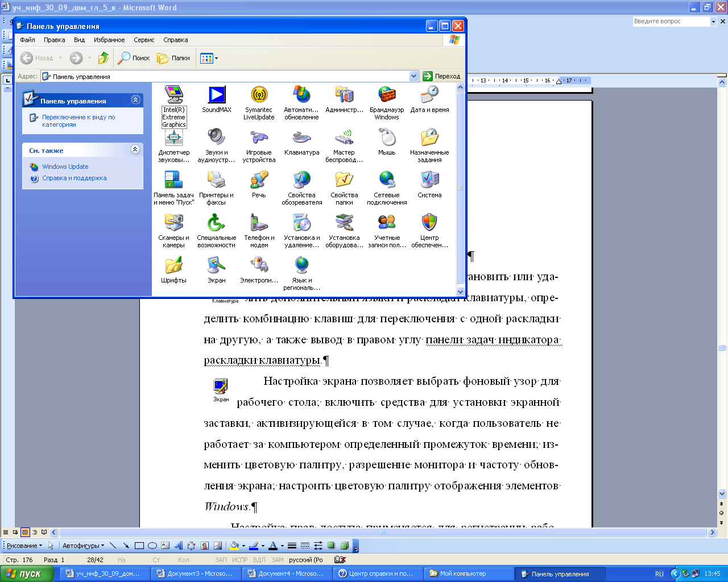Image resolution: width=728 pixels, height=582 pixels.
Task: Open the Шрифты folder icon
Action: tap(173, 265)
